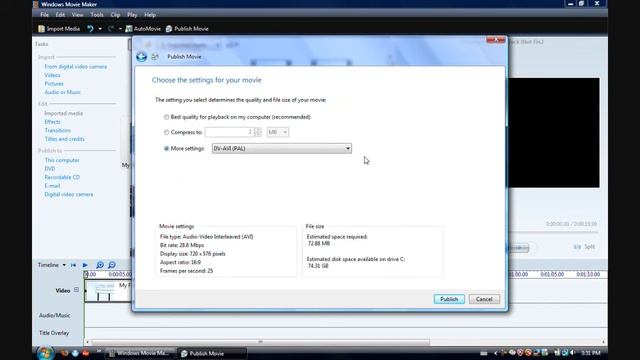Open the Play menu

(x=132, y=15)
